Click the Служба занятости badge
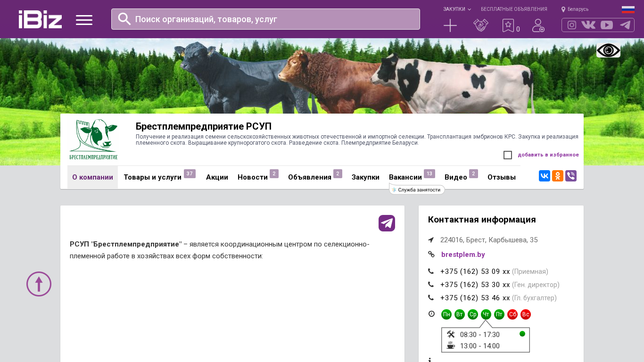 point(417,190)
